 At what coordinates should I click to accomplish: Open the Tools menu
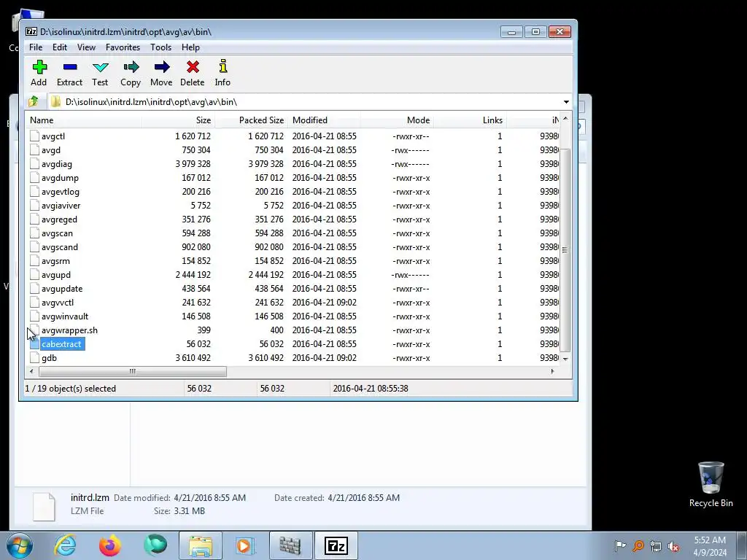click(x=160, y=47)
